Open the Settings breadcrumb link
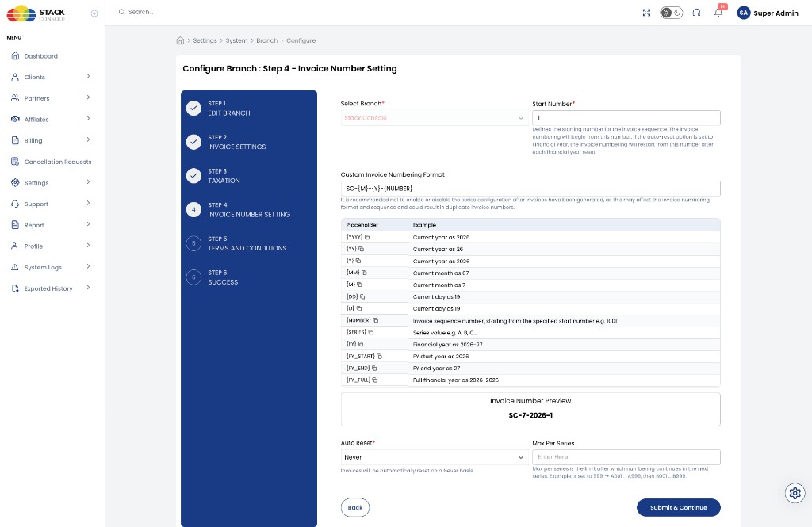Viewport: 812px width, 527px height. pyautogui.click(x=205, y=40)
